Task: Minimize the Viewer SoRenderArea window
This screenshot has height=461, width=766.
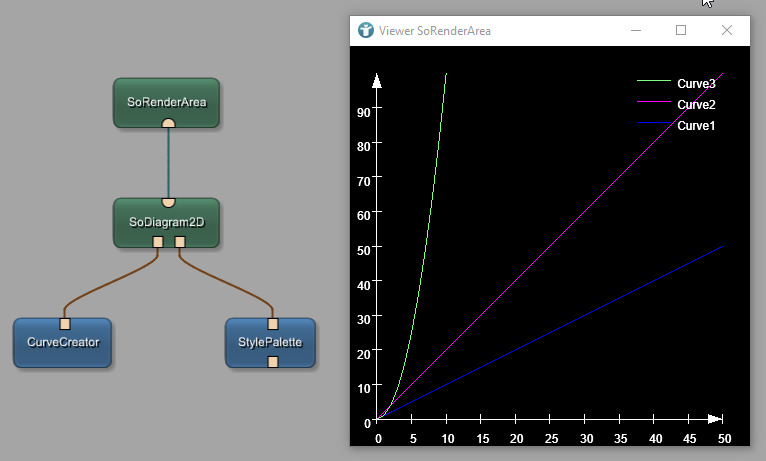Action: [636, 30]
